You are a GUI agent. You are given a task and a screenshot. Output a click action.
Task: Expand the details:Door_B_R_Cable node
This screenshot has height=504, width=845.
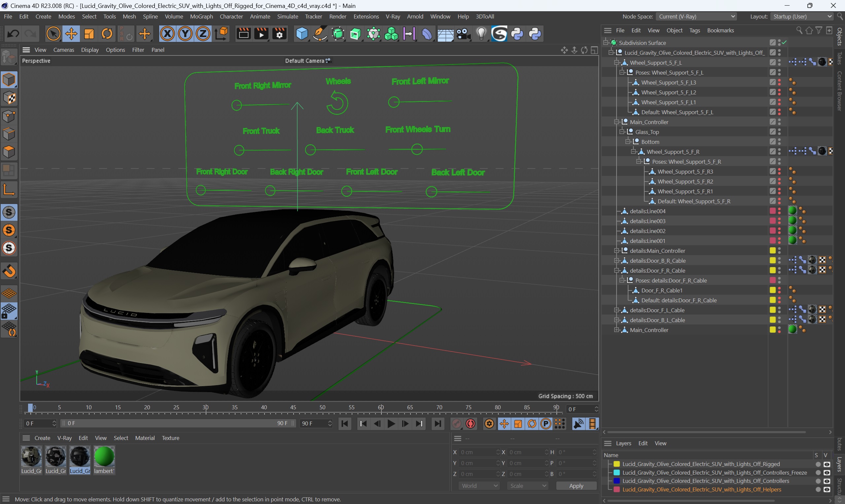617,260
